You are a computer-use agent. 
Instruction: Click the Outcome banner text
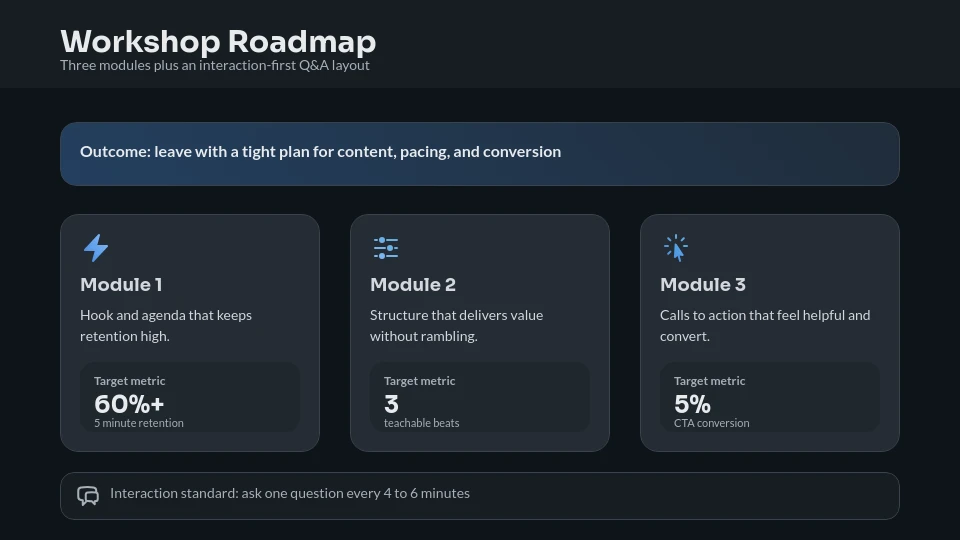point(320,152)
